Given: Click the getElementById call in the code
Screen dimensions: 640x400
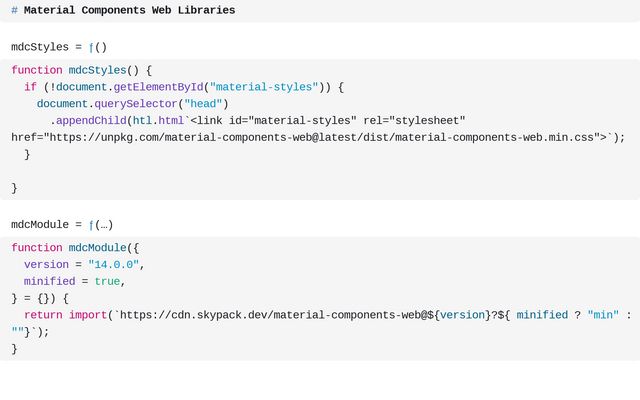Looking at the screenshot, I should 158,87.
